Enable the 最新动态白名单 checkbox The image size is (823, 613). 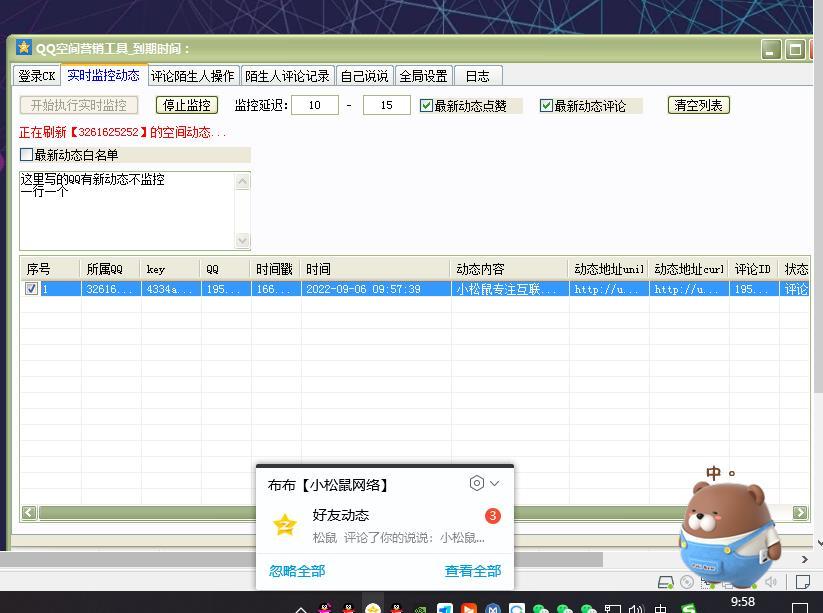tap(26, 154)
